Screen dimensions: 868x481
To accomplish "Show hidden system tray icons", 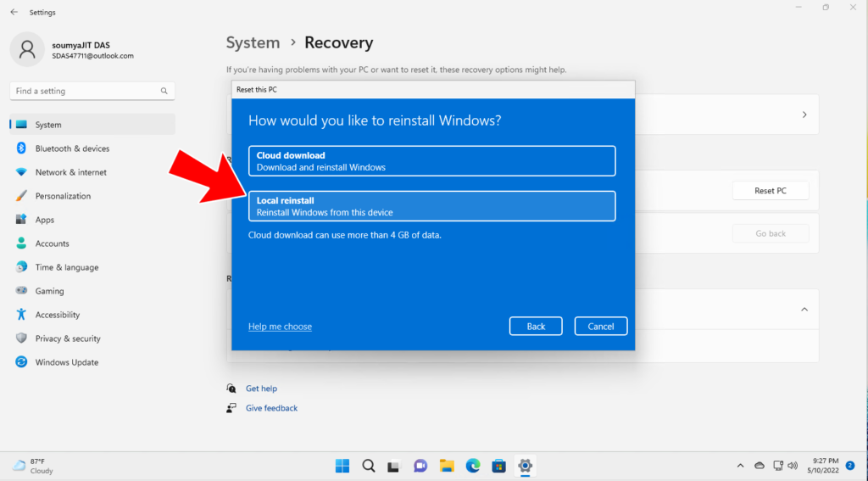I will click(740, 466).
